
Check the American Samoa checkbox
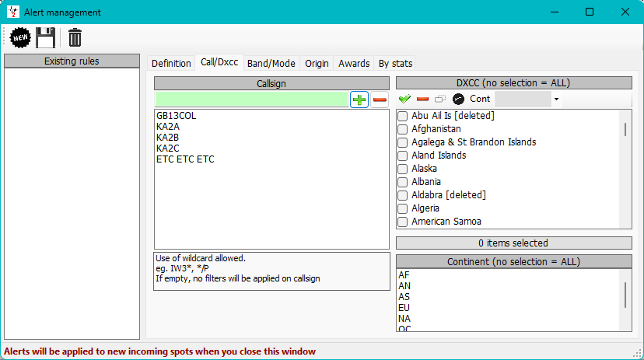403,222
